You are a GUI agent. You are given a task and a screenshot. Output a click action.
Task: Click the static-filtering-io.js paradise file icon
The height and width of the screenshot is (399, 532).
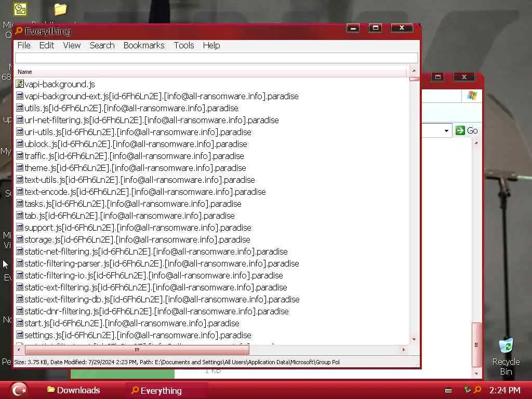(x=20, y=275)
